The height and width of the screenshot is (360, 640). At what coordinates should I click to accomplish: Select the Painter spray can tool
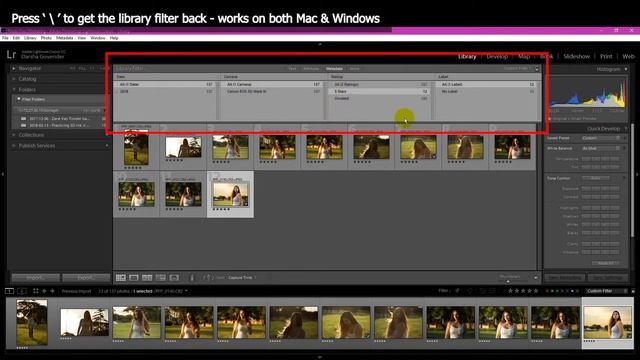coord(192,278)
